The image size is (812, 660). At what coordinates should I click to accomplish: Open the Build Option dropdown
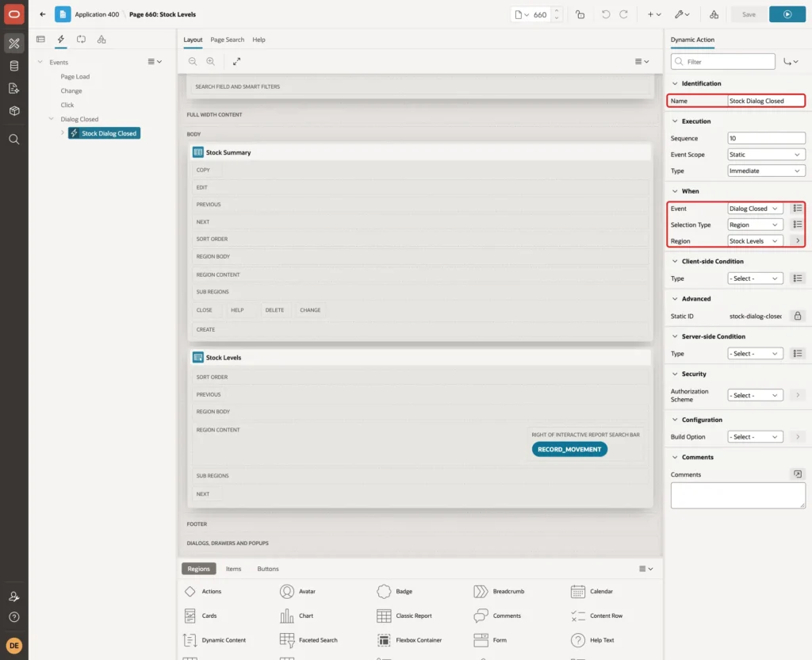point(755,437)
